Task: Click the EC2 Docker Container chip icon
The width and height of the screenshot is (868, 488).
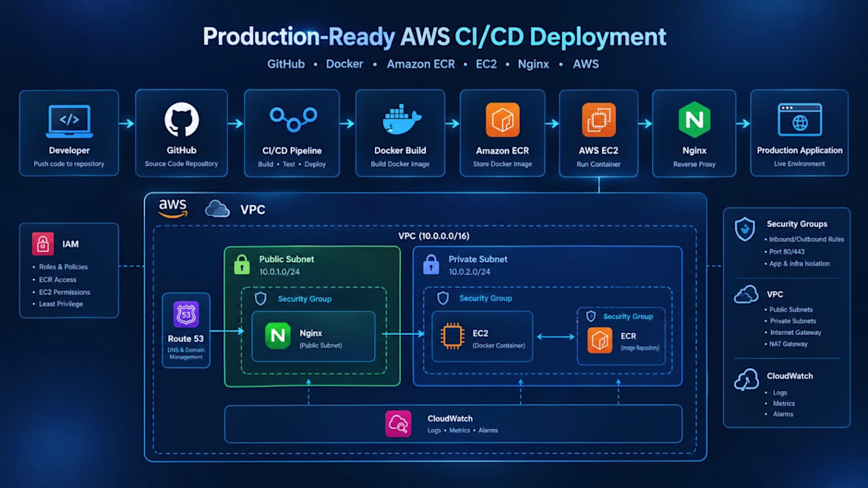Action: coord(452,337)
